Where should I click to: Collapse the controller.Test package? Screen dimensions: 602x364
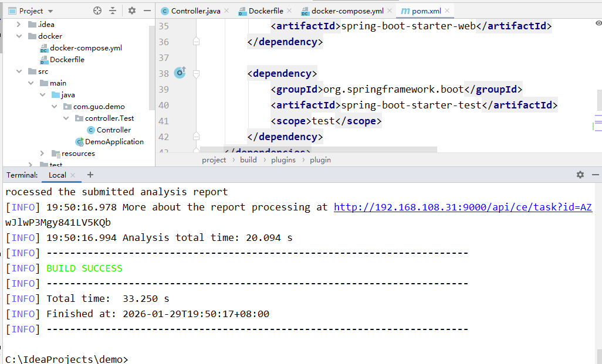(x=66, y=118)
